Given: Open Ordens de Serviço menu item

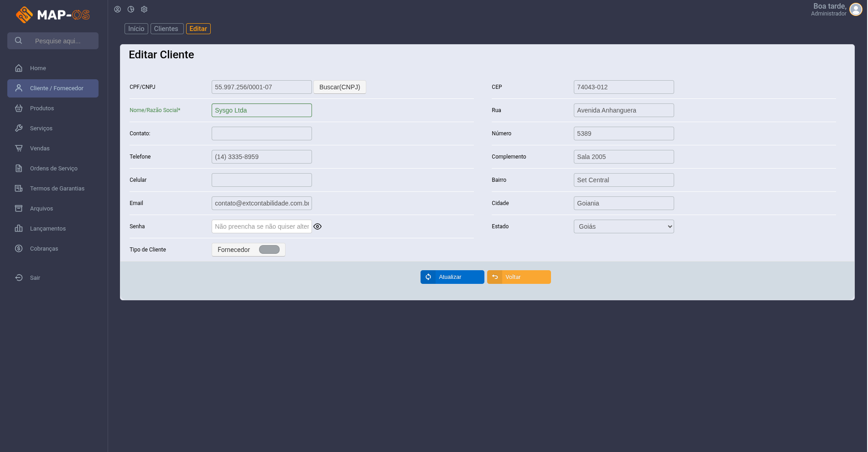Looking at the screenshot, I should (x=53, y=169).
